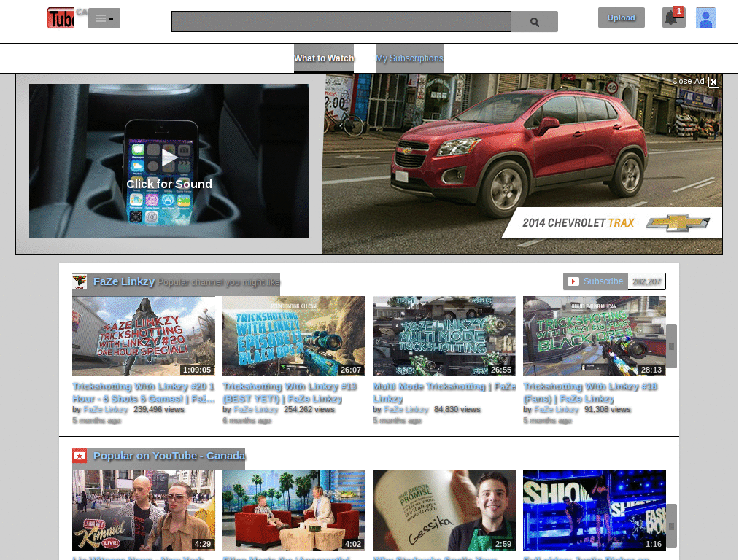Focus the search input field

341,22
